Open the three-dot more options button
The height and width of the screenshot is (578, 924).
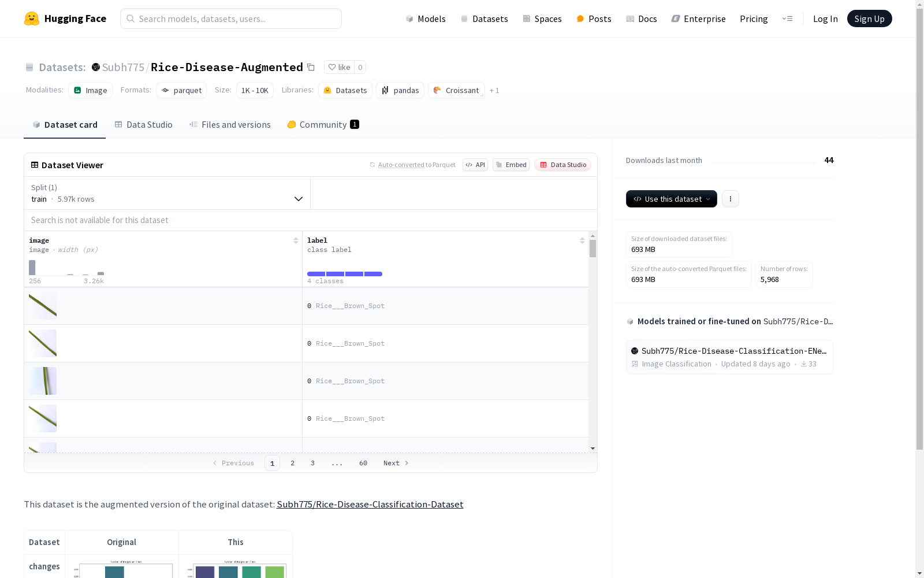coord(731,199)
